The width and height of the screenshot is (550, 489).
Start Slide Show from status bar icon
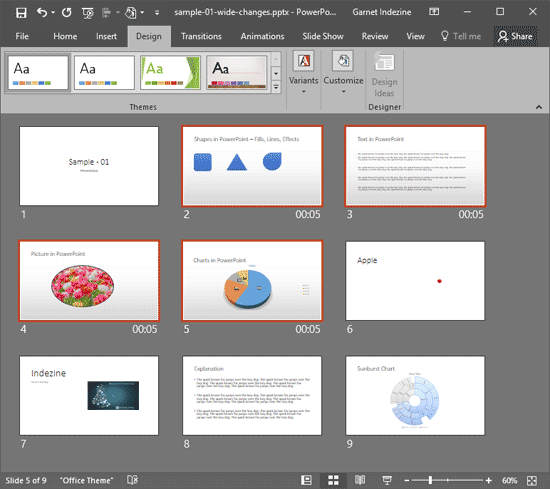[x=387, y=480]
